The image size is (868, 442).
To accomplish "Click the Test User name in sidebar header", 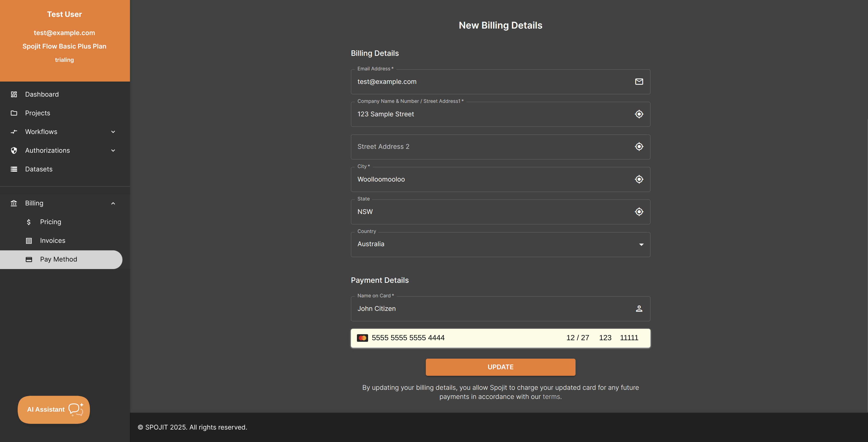I will coord(64,14).
